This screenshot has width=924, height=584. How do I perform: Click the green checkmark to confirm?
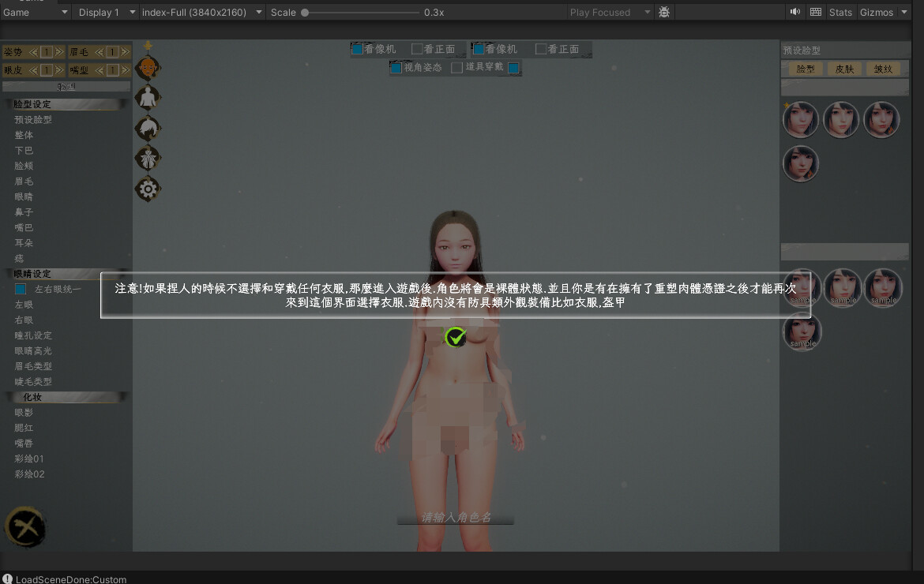[x=455, y=337]
